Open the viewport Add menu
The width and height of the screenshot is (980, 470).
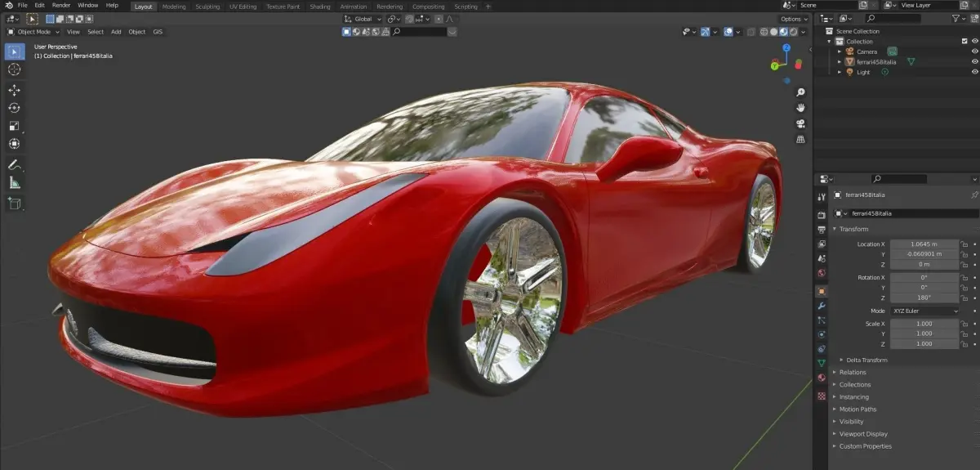click(116, 32)
